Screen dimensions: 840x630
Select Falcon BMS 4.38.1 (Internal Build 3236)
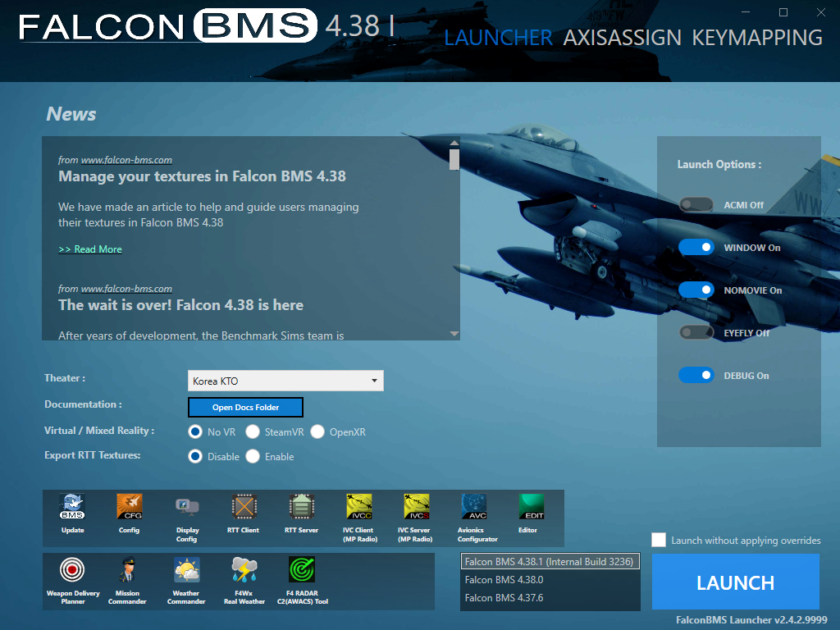(x=550, y=561)
